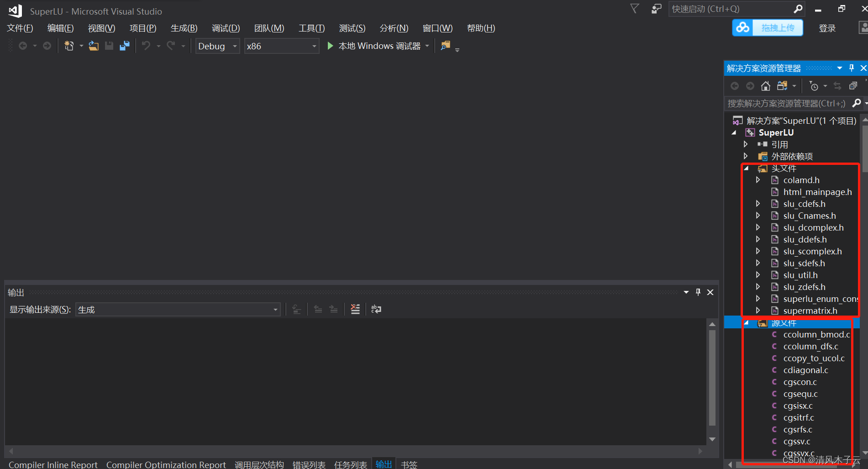Close the 输出 output panel
The image size is (868, 469).
pos(710,292)
